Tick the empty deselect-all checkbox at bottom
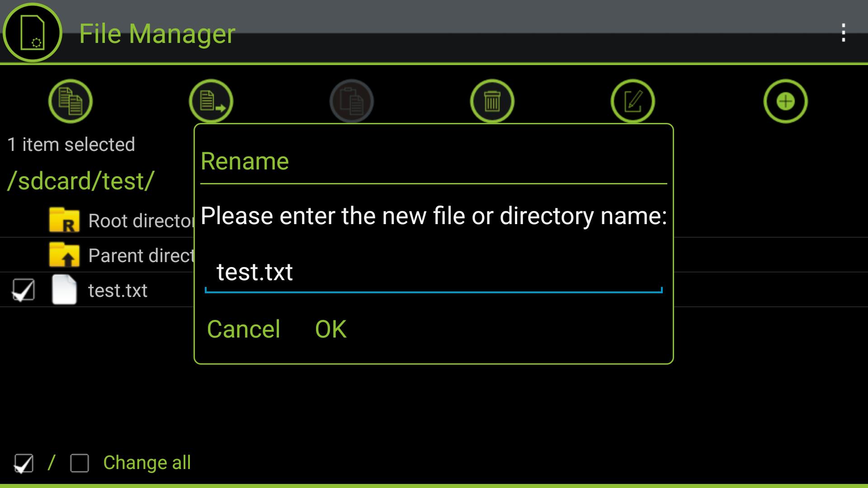The height and width of the screenshot is (488, 868). [x=80, y=463]
